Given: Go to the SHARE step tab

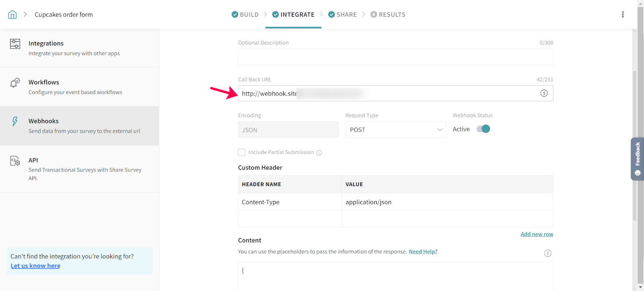Looking at the screenshot, I should click(343, 14).
